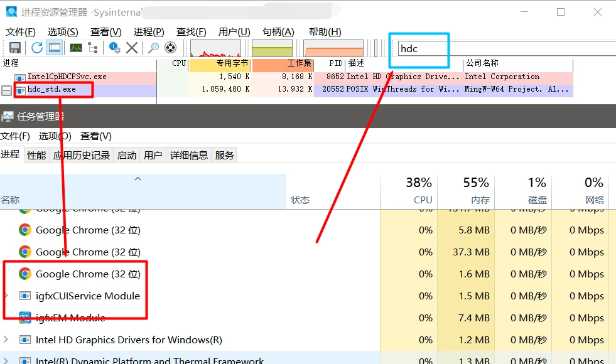Sort by 55% 内存 column header
The width and height of the screenshot is (616, 364).
(465, 191)
